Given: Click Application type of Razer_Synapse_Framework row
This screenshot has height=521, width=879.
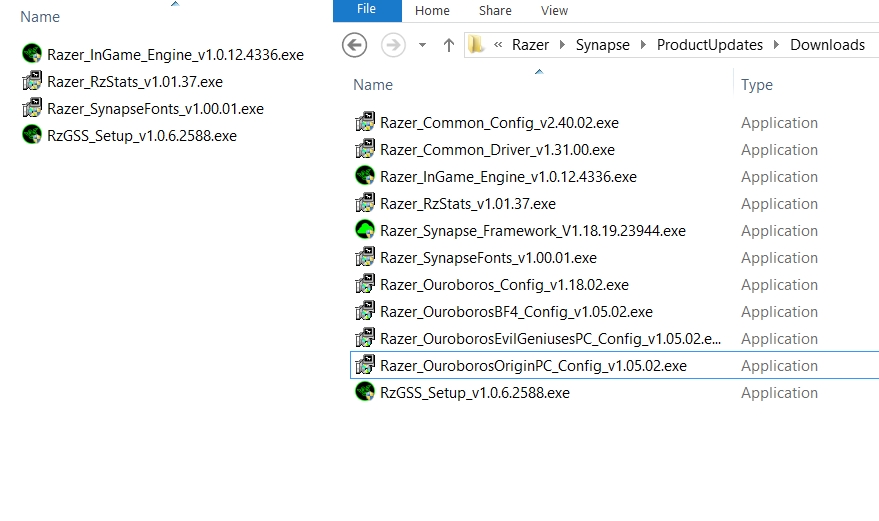Looking at the screenshot, I should (779, 231).
